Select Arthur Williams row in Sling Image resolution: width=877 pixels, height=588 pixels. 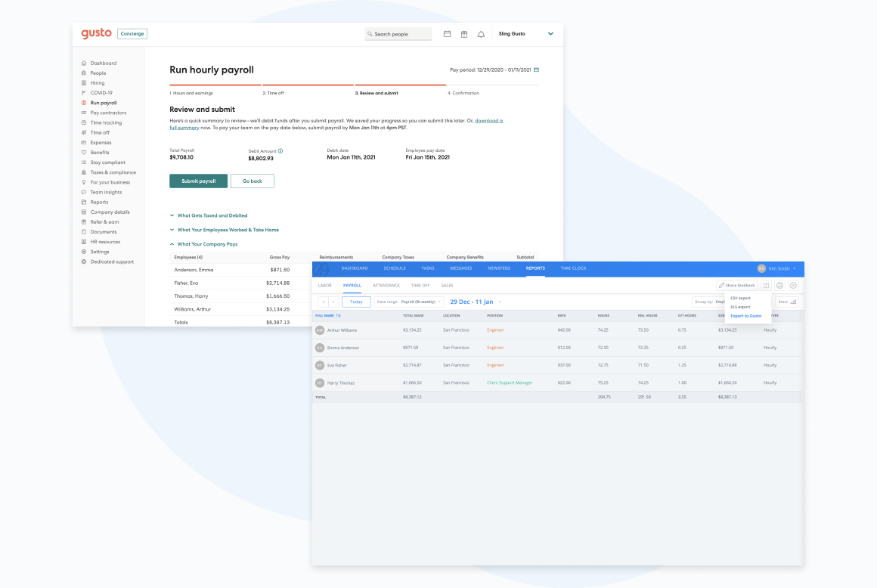click(556, 330)
